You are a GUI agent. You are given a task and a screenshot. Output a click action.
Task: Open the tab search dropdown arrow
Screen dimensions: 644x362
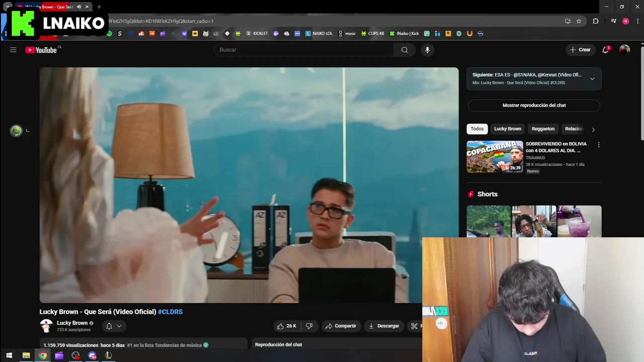point(7,7)
